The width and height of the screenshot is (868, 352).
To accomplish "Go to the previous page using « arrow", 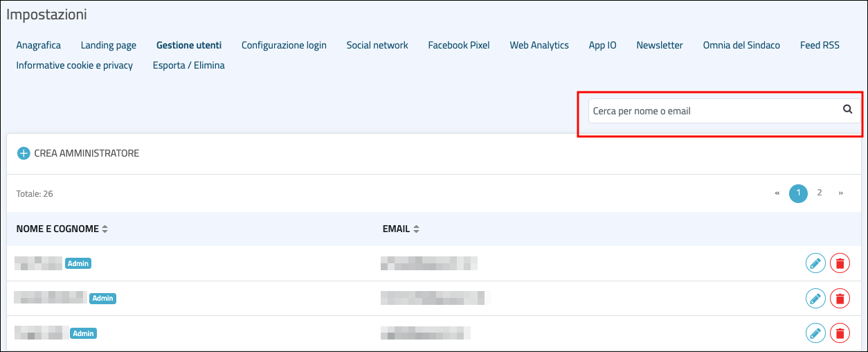I will [x=777, y=193].
